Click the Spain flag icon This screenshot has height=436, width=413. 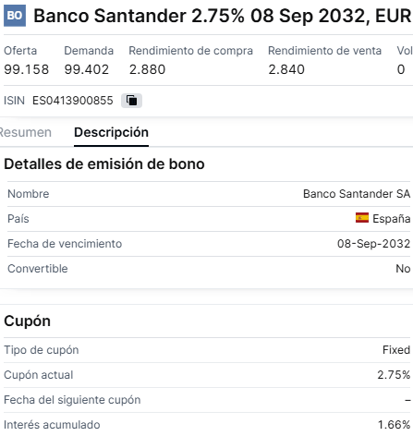[362, 218]
